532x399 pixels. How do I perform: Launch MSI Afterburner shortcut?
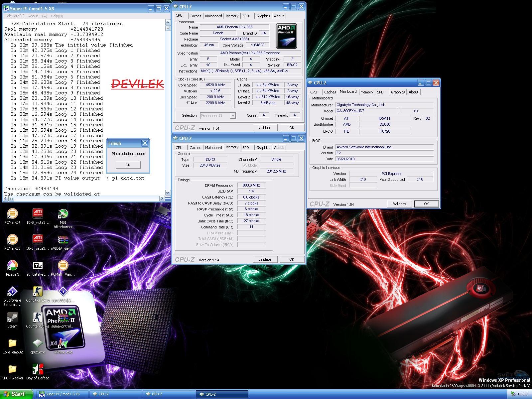(x=63, y=218)
